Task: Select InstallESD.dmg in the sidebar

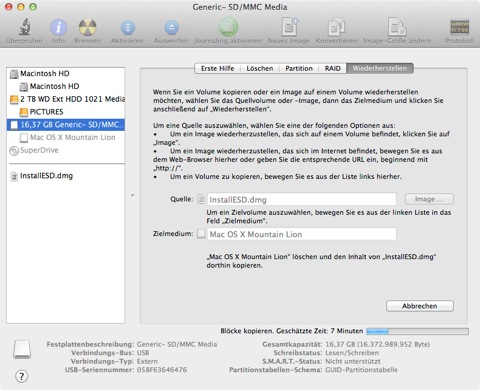Action: [66, 176]
